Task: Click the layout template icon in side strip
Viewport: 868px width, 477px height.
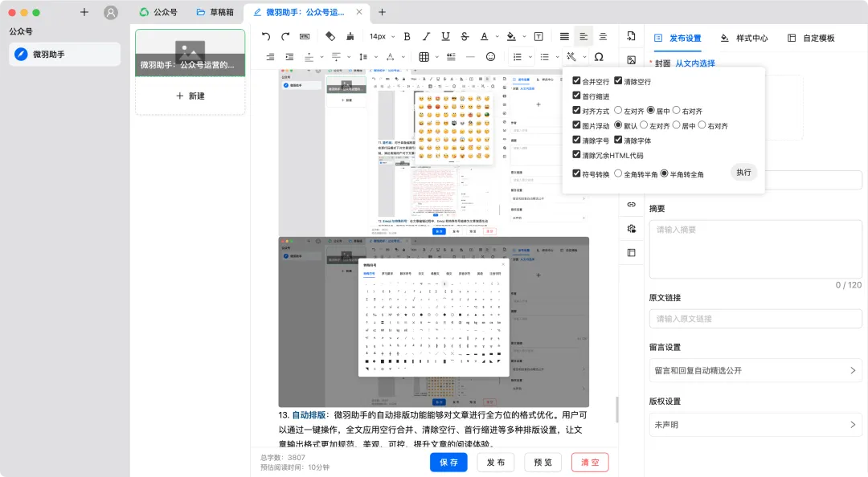Action: click(631, 253)
